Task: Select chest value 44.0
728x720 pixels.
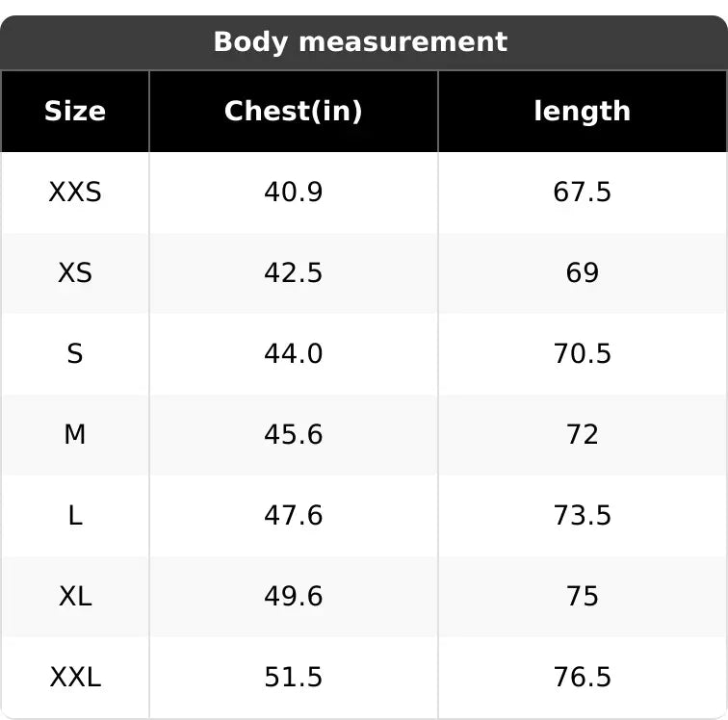Action: coord(294,353)
